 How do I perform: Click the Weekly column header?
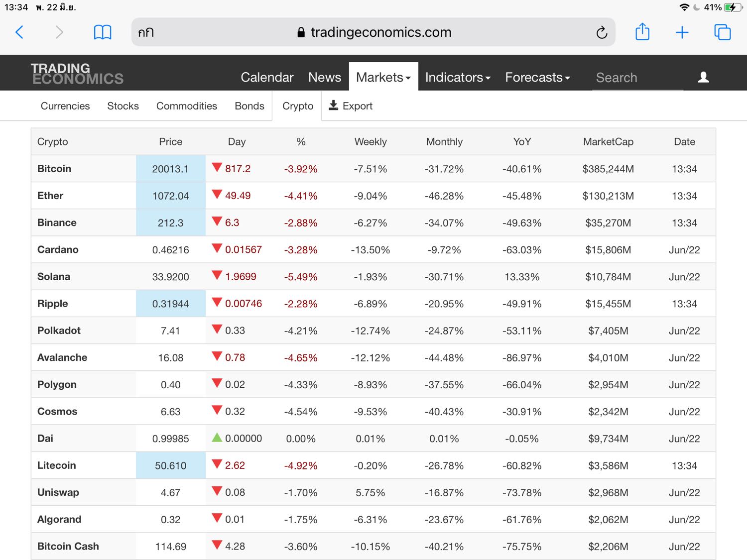(371, 142)
